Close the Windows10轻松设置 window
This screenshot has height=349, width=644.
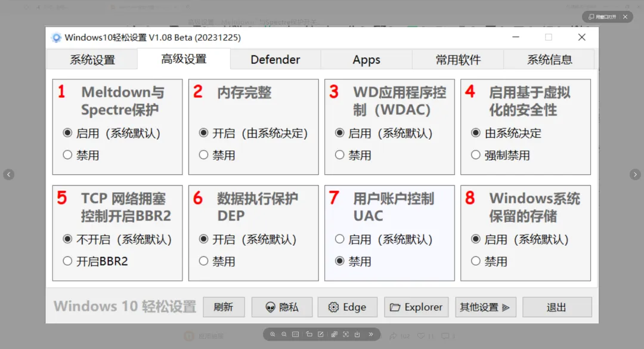click(581, 37)
